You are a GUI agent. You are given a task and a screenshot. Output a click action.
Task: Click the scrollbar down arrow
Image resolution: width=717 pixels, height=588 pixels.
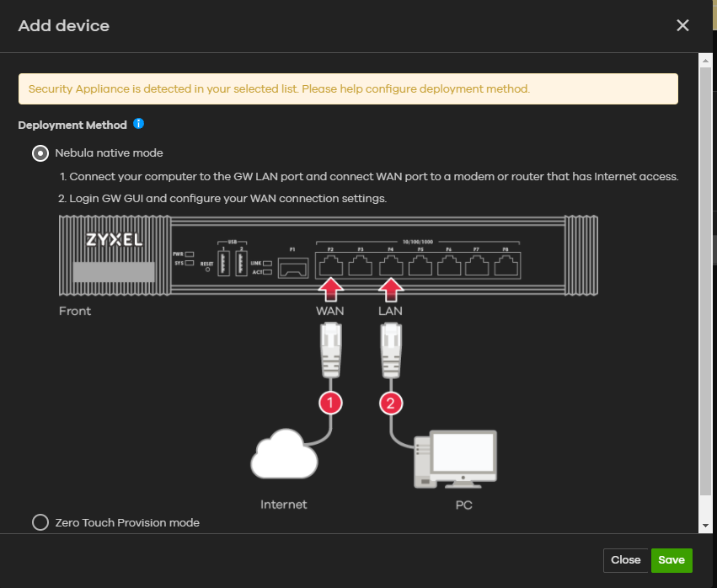[x=705, y=526]
